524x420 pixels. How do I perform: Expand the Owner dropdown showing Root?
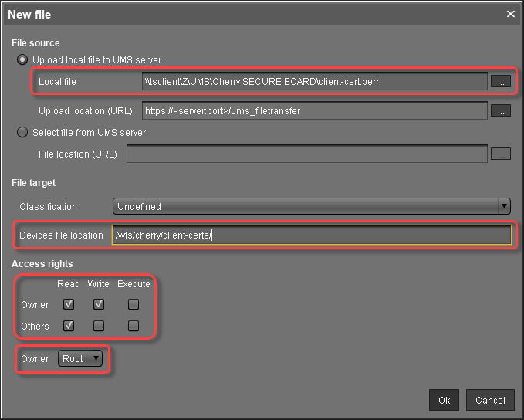(x=80, y=358)
